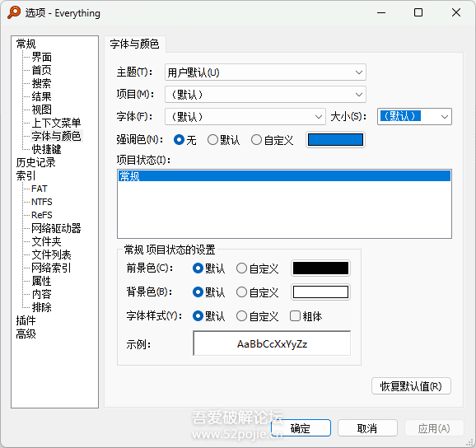Click 恢复默认值 restore defaults button

coord(411,386)
